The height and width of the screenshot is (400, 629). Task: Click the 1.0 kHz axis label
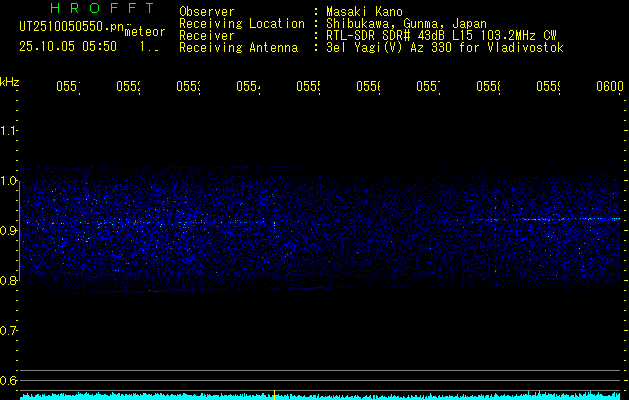(x=8, y=181)
